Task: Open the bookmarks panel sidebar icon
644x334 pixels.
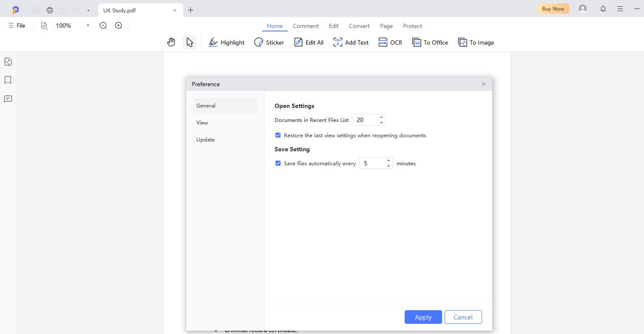Action: tap(8, 80)
